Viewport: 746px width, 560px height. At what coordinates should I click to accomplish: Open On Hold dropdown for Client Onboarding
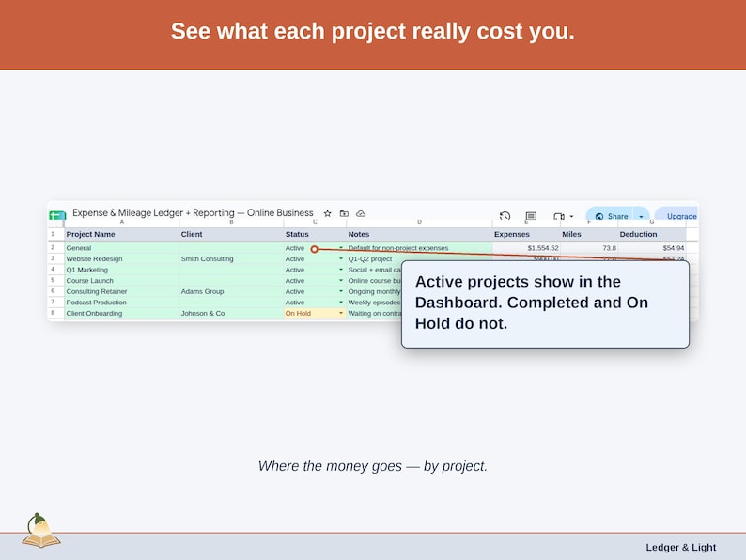(341, 313)
